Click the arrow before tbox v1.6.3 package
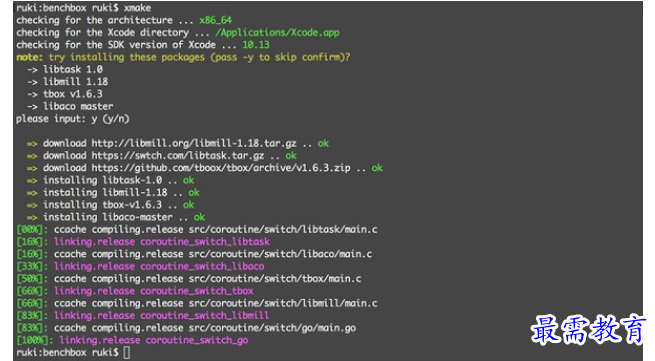The width and height of the screenshot is (655, 361). coord(32,94)
